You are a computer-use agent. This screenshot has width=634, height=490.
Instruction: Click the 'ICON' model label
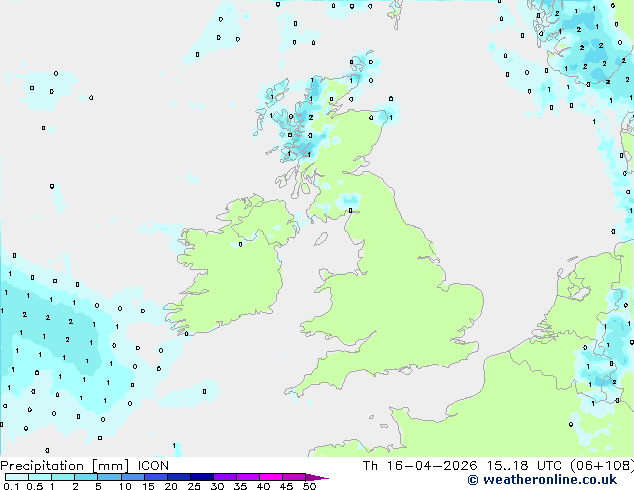pos(153,466)
